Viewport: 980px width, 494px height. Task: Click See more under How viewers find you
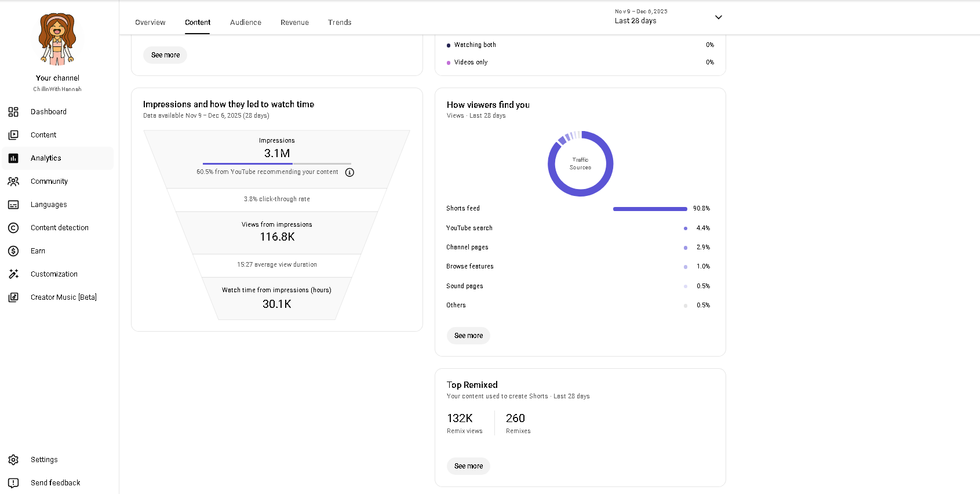tap(468, 336)
